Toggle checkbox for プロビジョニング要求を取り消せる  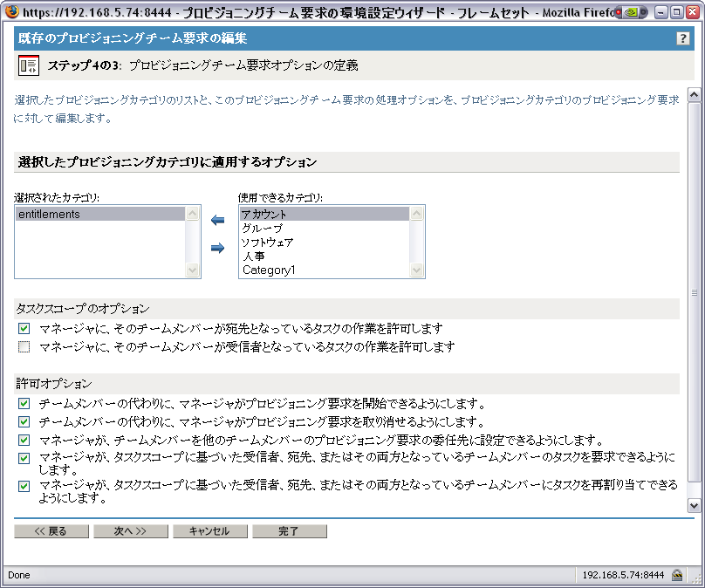tap(24, 421)
